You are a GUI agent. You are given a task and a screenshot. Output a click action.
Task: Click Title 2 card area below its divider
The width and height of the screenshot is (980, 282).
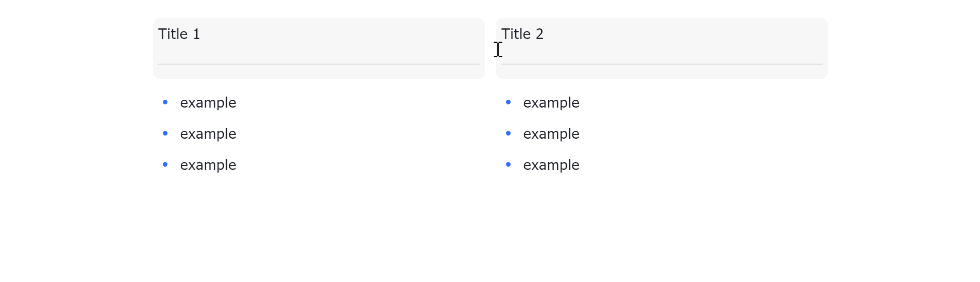click(662, 72)
